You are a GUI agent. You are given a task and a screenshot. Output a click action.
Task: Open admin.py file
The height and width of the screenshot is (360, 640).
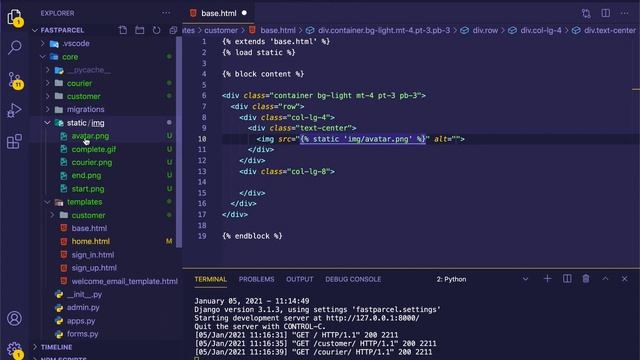[x=83, y=307]
